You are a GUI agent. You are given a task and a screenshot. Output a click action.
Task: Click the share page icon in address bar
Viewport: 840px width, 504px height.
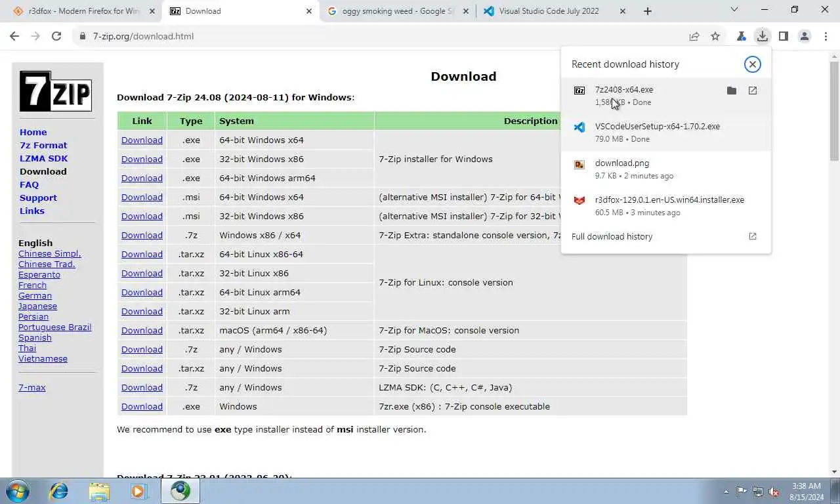pyautogui.click(x=694, y=36)
